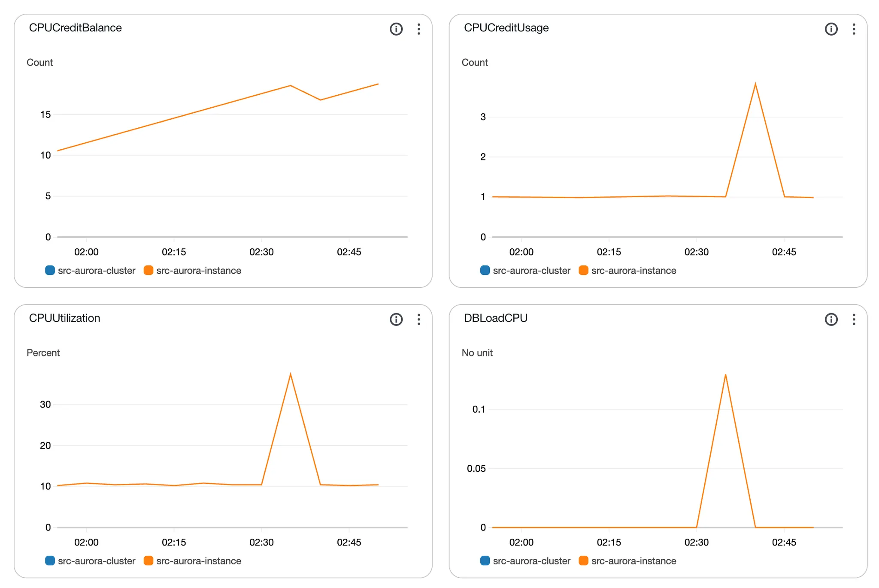Image resolution: width=879 pixels, height=588 pixels.
Task: Click blue src-aurora-cluster swatch in DBLoadCPU legend
Action: coord(485,561)
